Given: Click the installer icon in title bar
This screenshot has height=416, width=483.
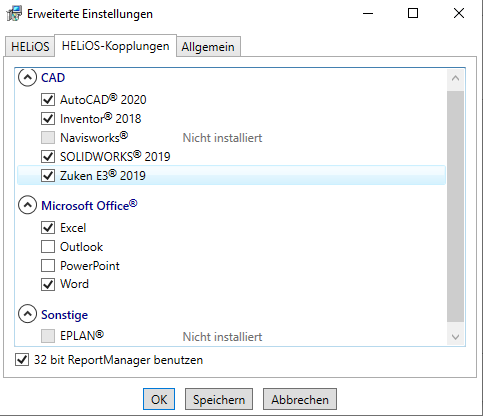Looking at the screenshot, I should 14,14.
